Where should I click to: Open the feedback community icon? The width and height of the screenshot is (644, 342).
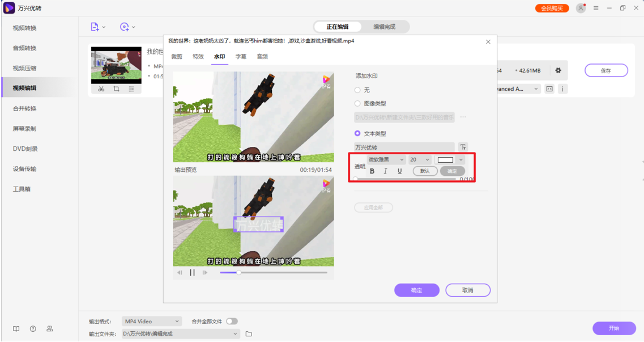[x=50, y=328]
